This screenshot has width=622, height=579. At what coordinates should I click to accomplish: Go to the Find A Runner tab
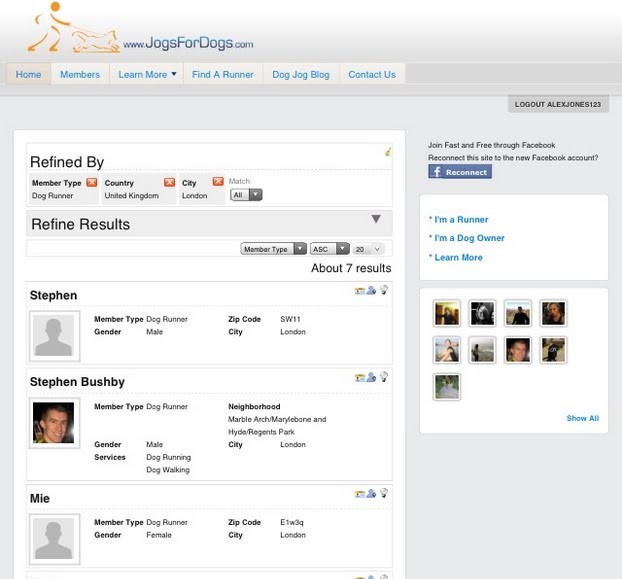pos(223,75)
